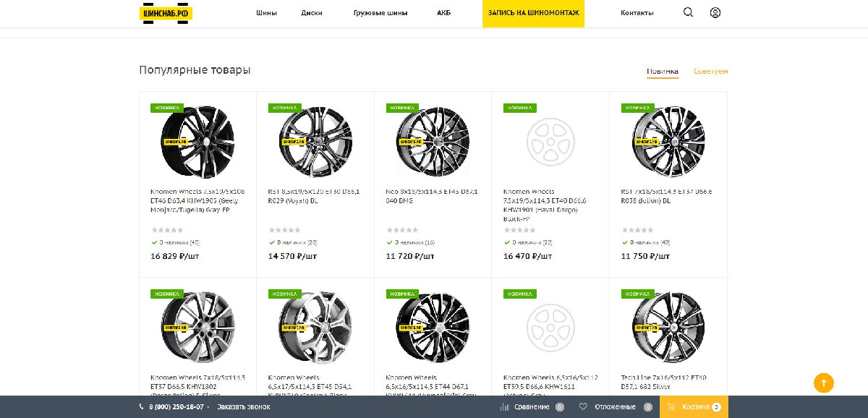Open the Отложенные wishlist with heart icon
The image size is (868, 418).
616,407
